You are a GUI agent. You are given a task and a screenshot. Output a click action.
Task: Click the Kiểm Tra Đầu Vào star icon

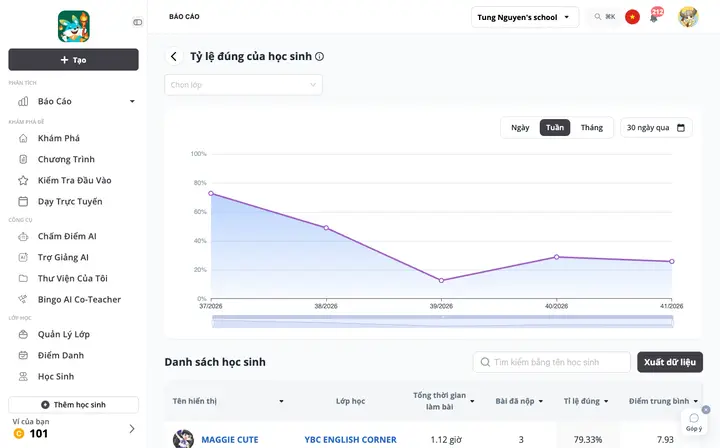23,180
